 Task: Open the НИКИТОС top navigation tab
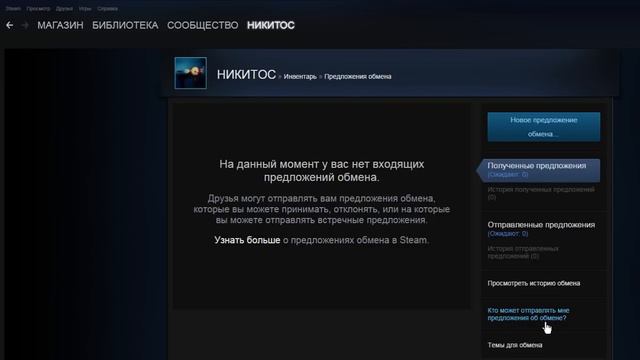(x=271, y=25)
